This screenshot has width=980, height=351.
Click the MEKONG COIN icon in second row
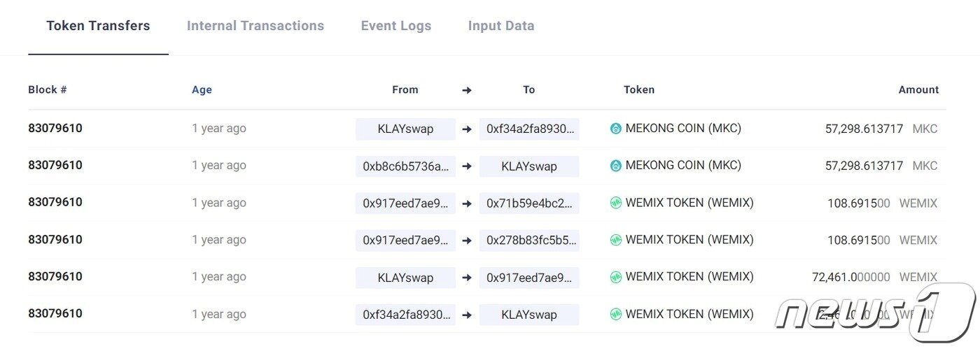(616, 166)
